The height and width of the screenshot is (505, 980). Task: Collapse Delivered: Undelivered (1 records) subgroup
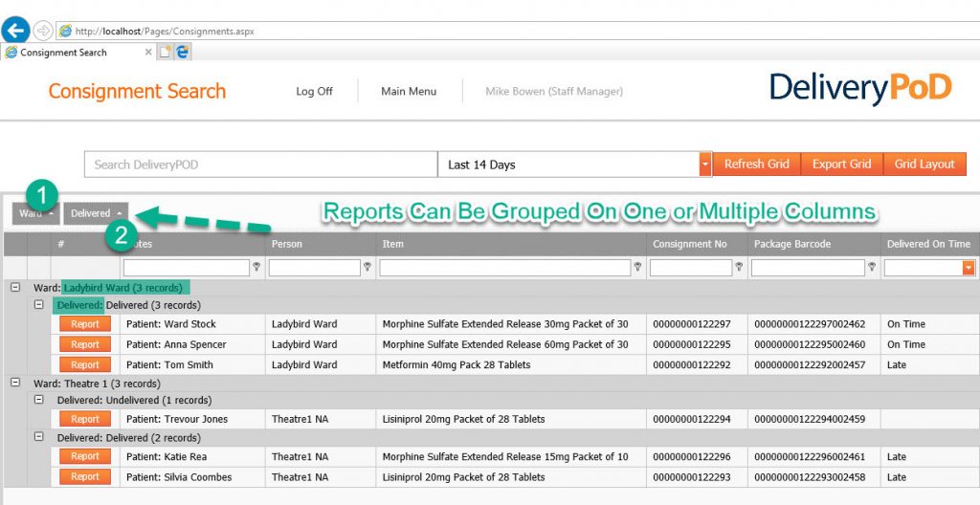pos(38,400)
